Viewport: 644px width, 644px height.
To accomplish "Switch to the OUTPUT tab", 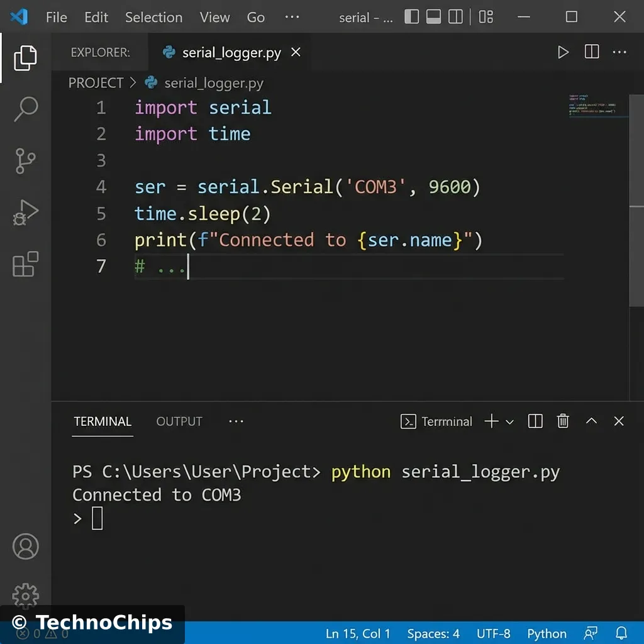I will point(179,421).
